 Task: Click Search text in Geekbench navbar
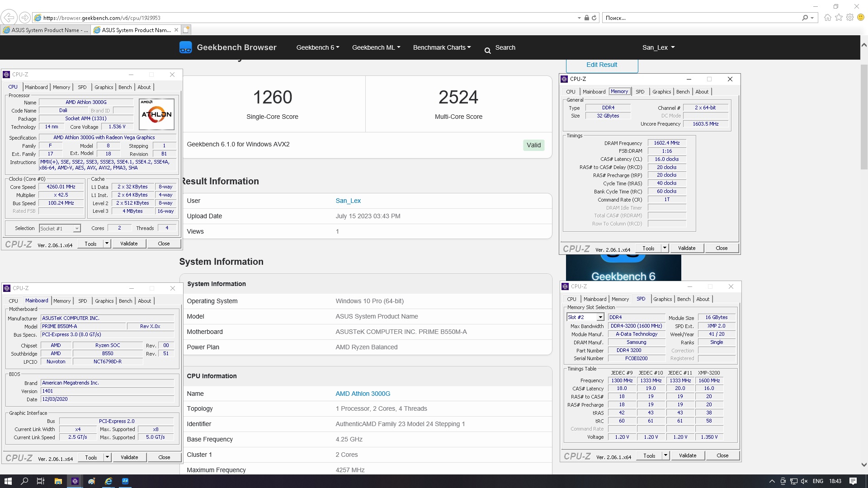pyautogui.click(x=505, y=47)
